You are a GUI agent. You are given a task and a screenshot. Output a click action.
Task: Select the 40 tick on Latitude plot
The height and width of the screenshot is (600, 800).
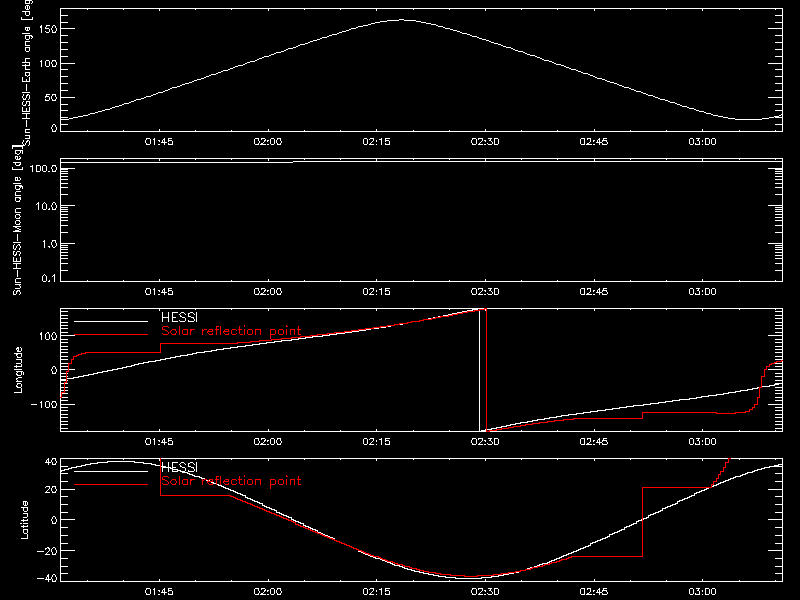(51, 462)
